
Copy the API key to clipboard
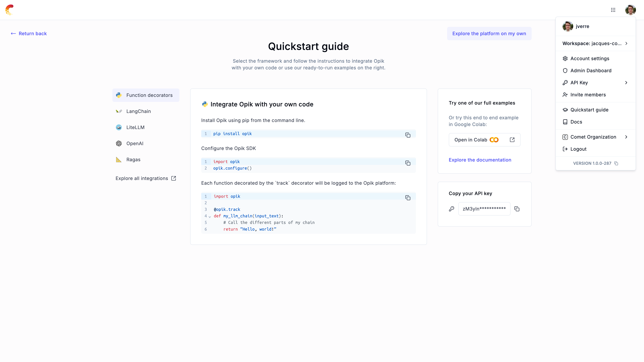517,209
